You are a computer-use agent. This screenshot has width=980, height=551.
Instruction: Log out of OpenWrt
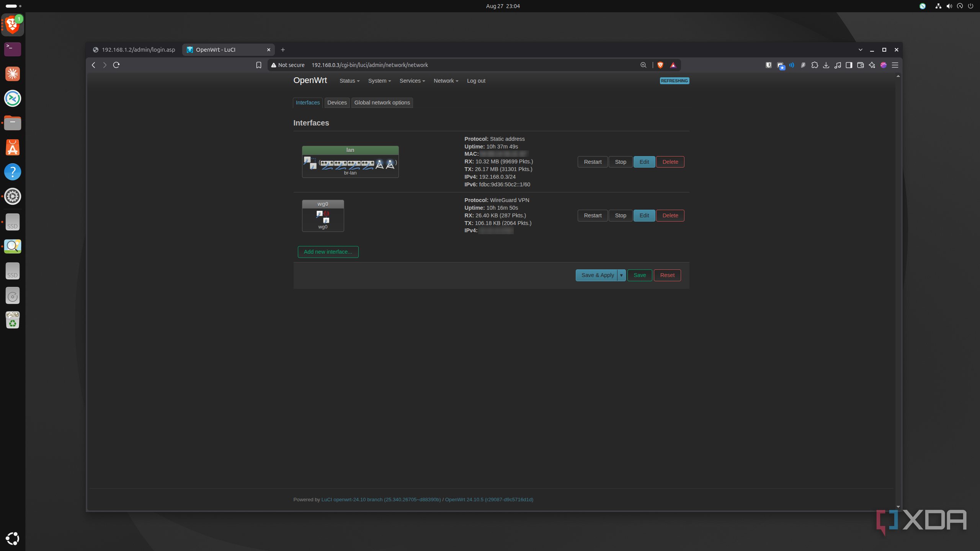[x=476, y=81]
